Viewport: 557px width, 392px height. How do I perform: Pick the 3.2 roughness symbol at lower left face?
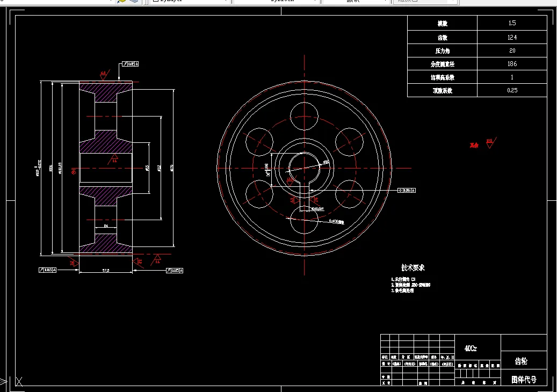pyautogui.click(x=74, y=263)
